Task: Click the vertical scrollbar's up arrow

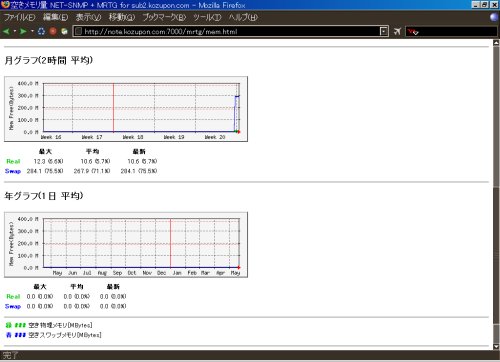Action: point(496,42)
